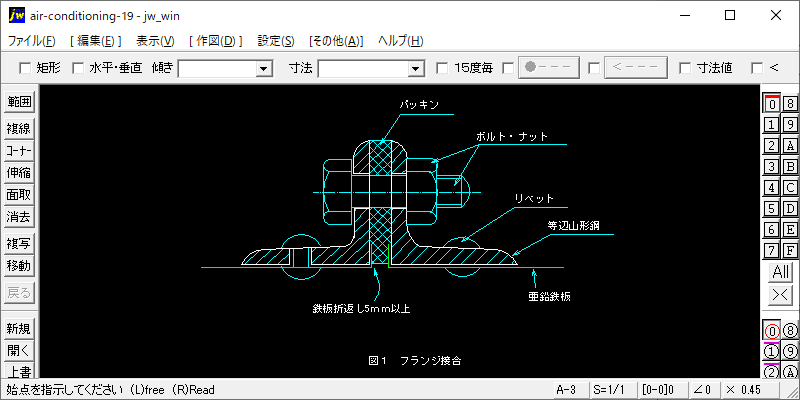Click the layer X toggle button
This screenshot has width=800, height=400.
[x=781, y=294]
